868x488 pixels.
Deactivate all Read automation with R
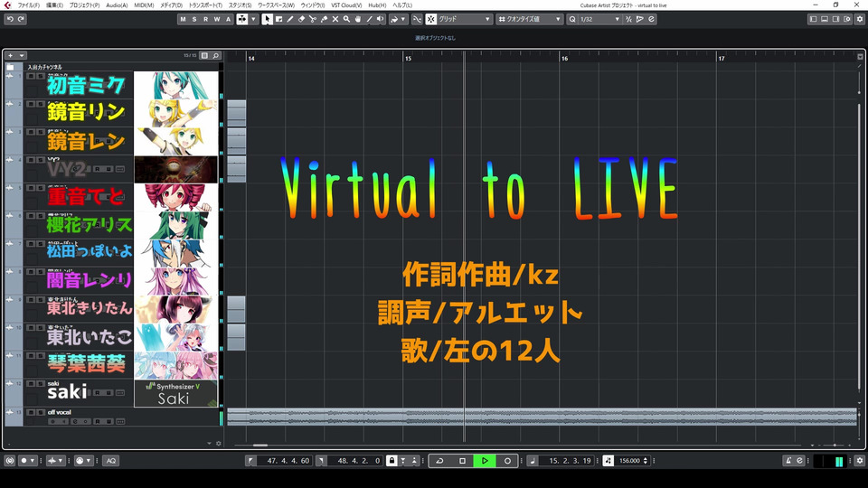coord(205,19)
